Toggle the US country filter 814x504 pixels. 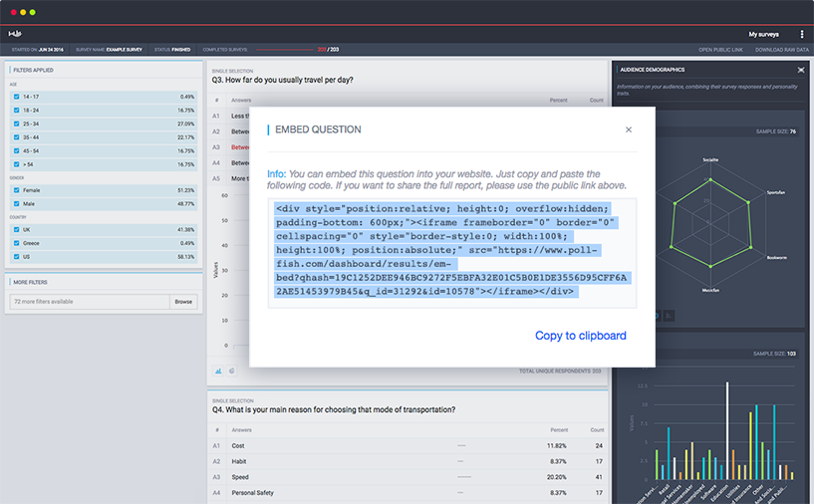pos(17,256)
